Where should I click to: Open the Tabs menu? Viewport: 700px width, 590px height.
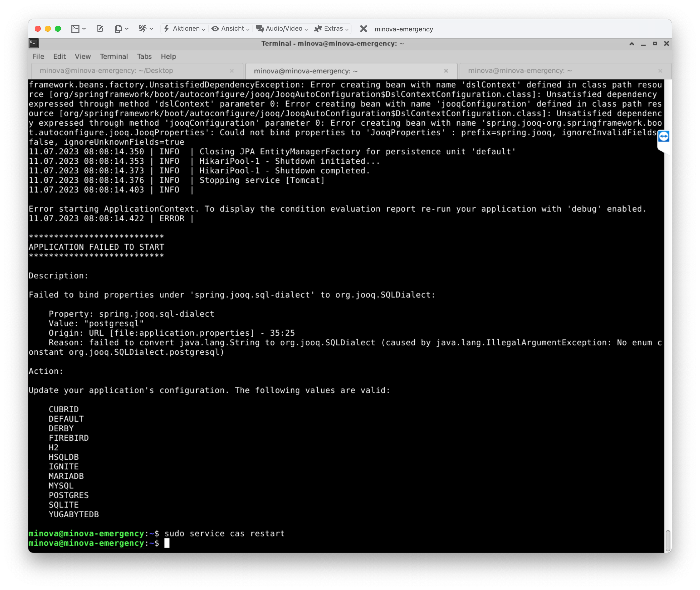click(144, 56)
